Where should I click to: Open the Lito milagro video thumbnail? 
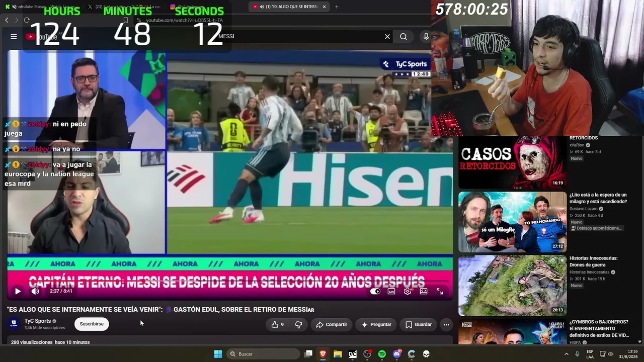512,222
